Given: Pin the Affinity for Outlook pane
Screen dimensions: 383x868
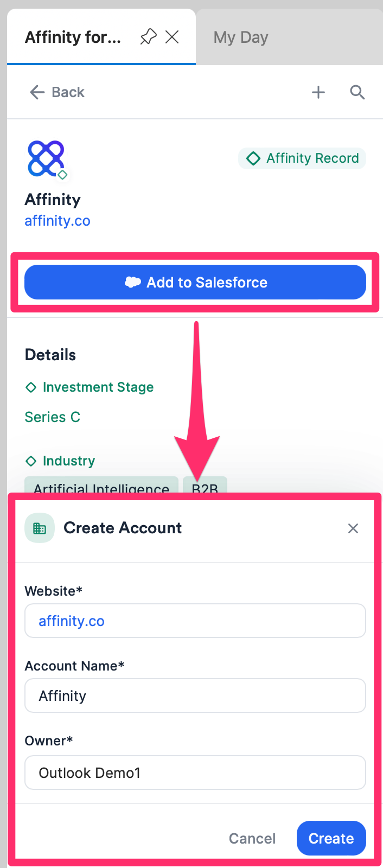Looking at the screenshot, I should point(148,36).
